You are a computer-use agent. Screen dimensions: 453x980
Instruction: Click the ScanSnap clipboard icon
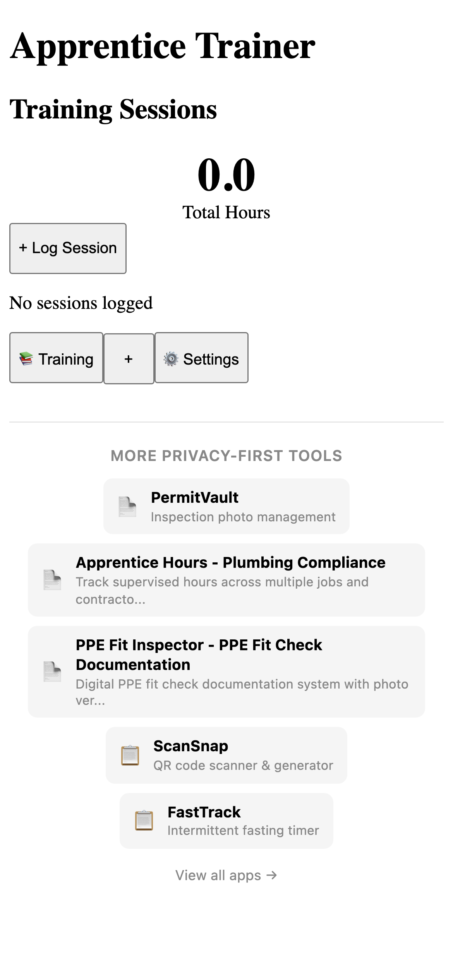coord(129,755)
